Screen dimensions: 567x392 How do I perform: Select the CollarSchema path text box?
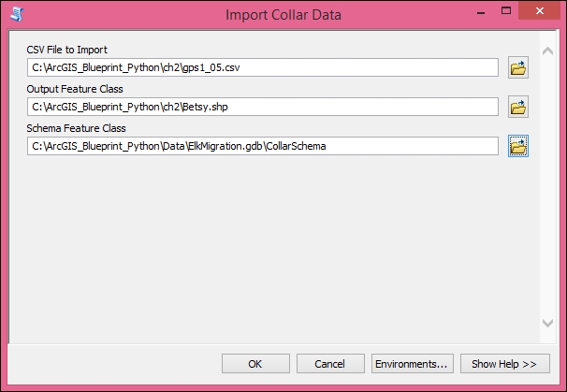coord(263,146)
